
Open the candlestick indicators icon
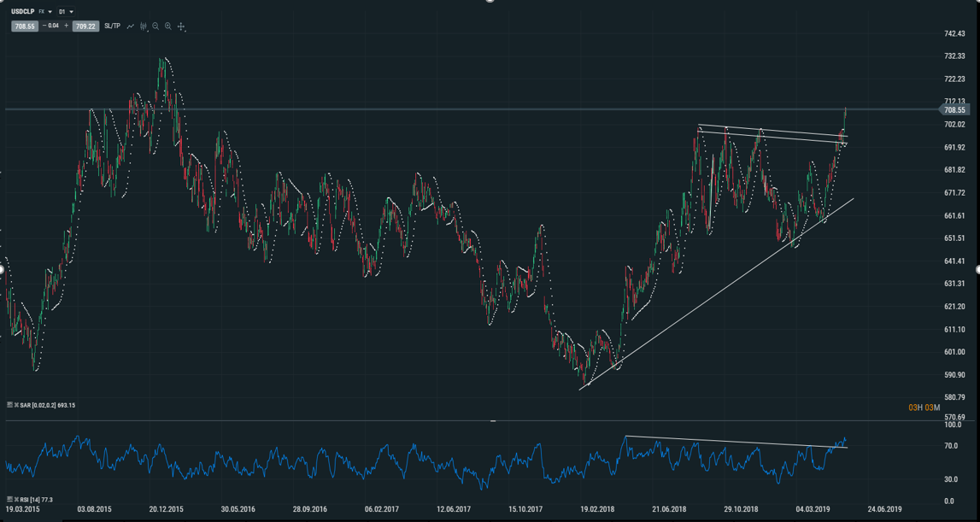(144, 26)
